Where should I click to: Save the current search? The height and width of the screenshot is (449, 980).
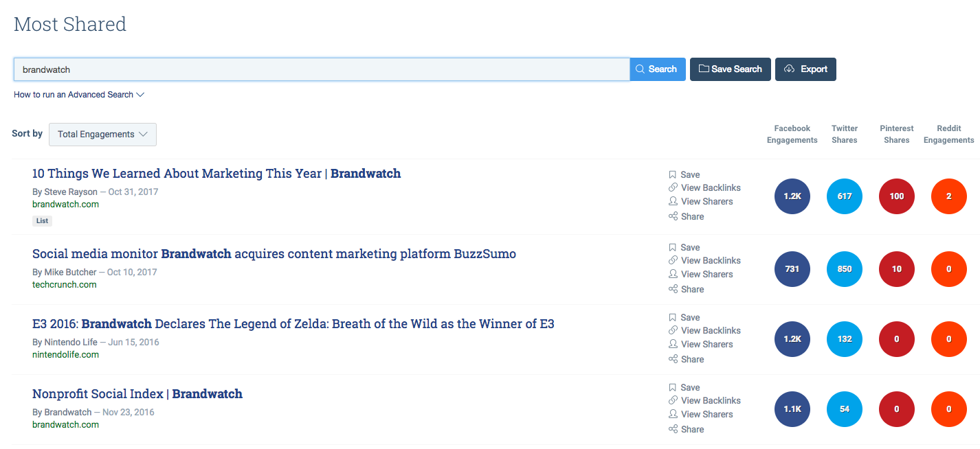[x=730, y=69]
